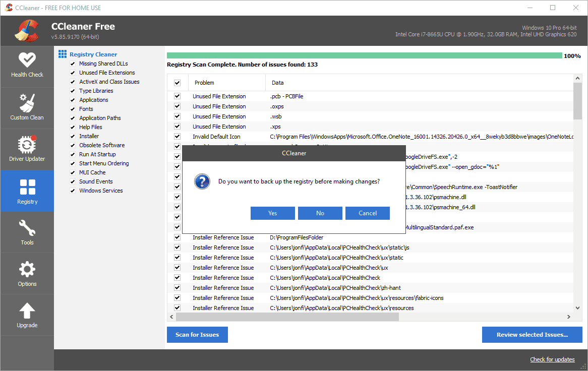Image resolution: width=588 pixels, height=371 pixels.
Task: Click the CCleaner red logo
Action: [26, 30]
